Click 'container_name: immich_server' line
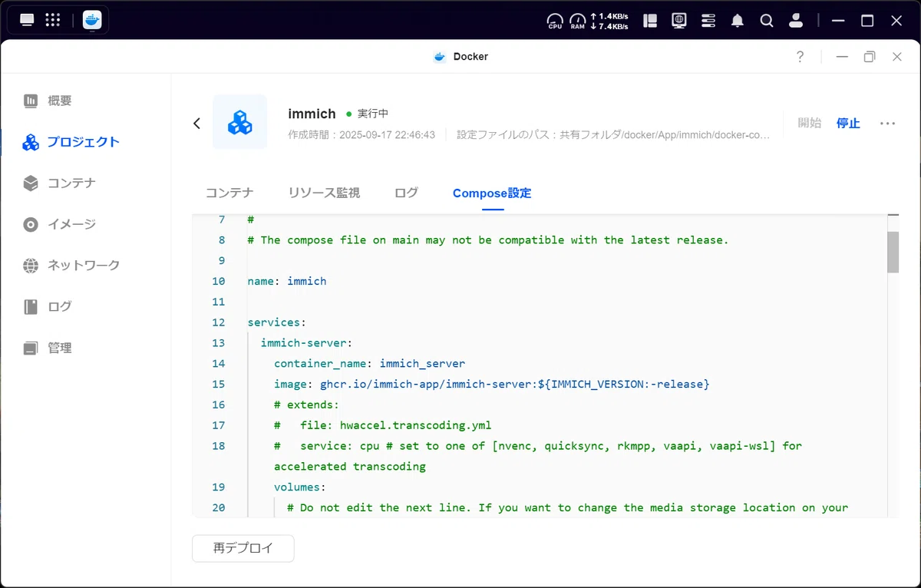The image size is (921, 588). click(x=370, y=364)
